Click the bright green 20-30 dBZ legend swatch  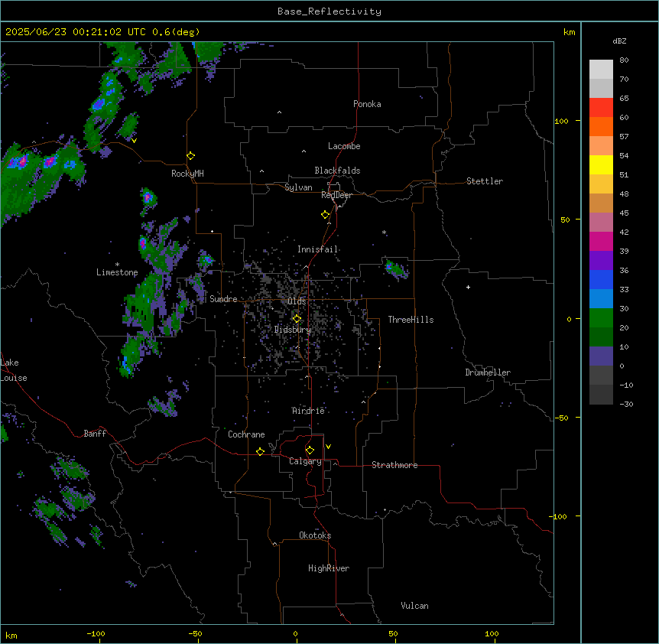(601, 318)
